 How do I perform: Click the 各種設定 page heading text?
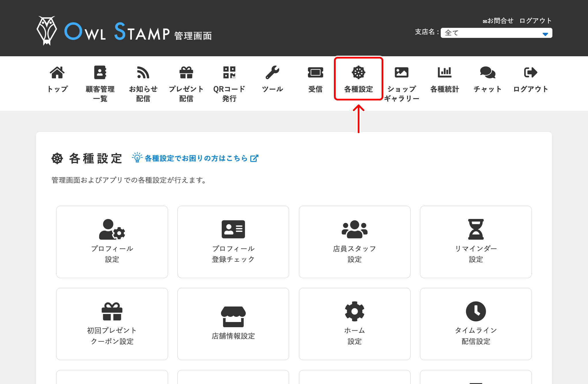coord(96,158)
